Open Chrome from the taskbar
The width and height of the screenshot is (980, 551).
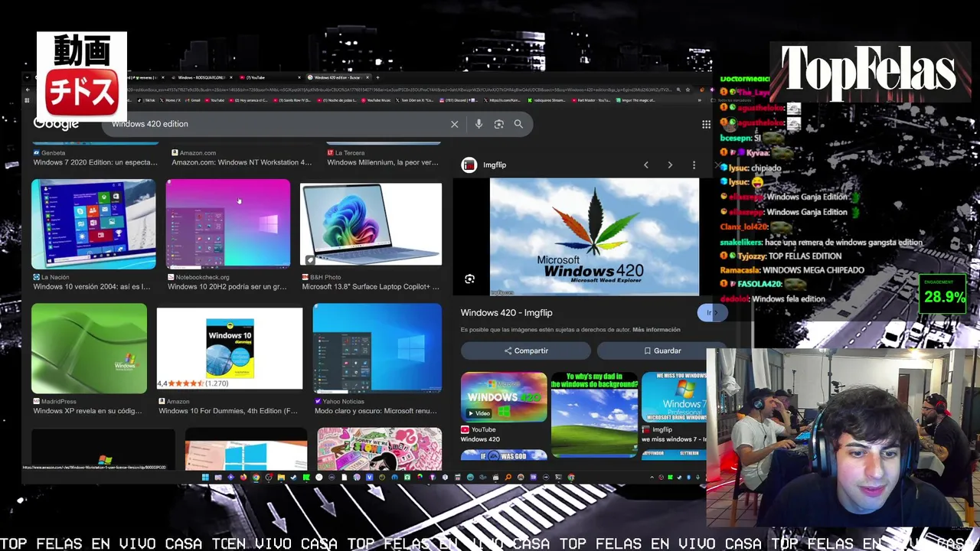(256, 478)
